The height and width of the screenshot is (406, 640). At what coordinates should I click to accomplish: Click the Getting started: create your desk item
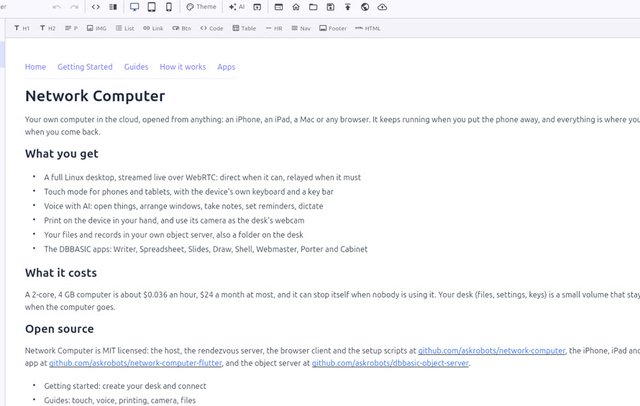coord(125,386)
